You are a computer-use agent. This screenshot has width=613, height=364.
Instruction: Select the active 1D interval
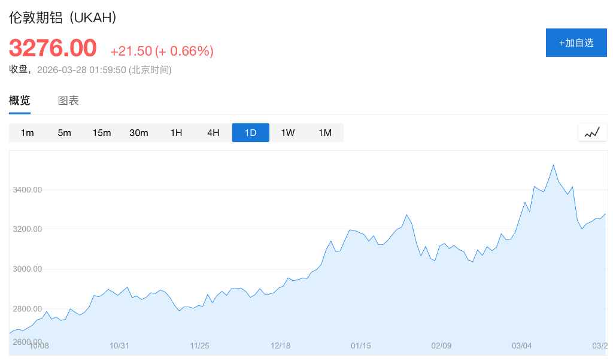(250, 132)
